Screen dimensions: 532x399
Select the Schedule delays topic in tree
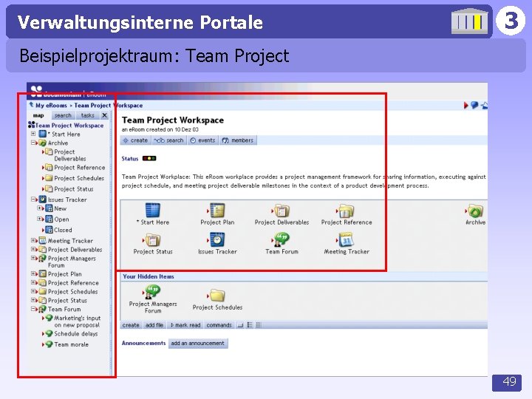pos(75,333)
